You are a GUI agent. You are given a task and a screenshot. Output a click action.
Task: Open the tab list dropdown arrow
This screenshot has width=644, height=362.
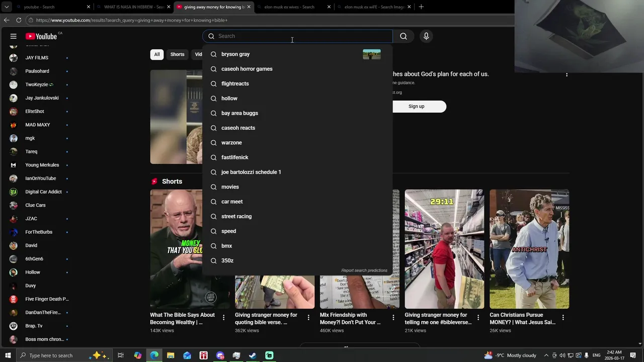click(7, 7)
